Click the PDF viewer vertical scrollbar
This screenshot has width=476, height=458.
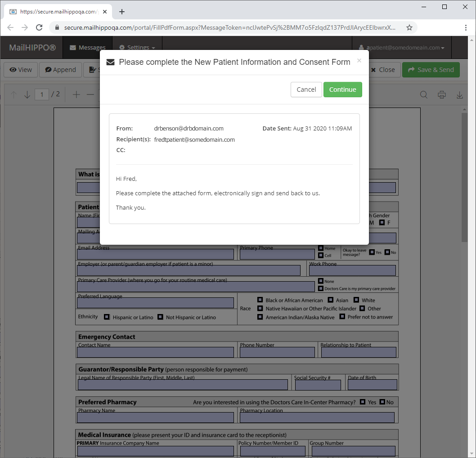pos(464,178)
